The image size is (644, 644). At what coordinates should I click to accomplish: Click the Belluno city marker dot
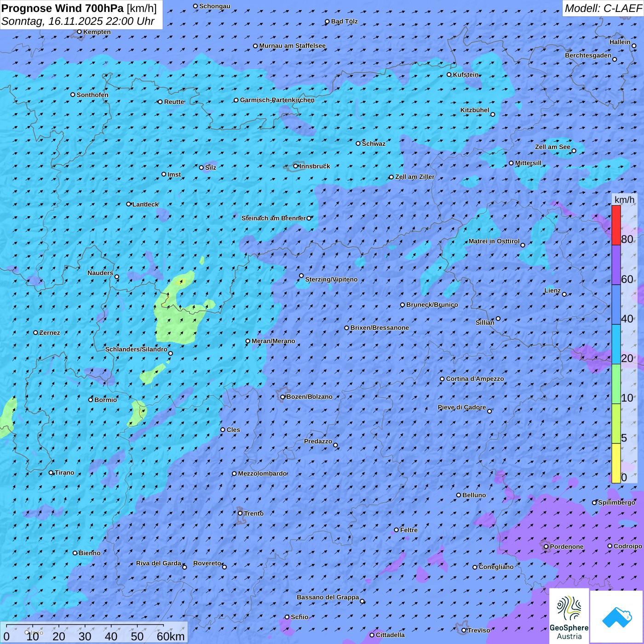click(x=459, y=495)
